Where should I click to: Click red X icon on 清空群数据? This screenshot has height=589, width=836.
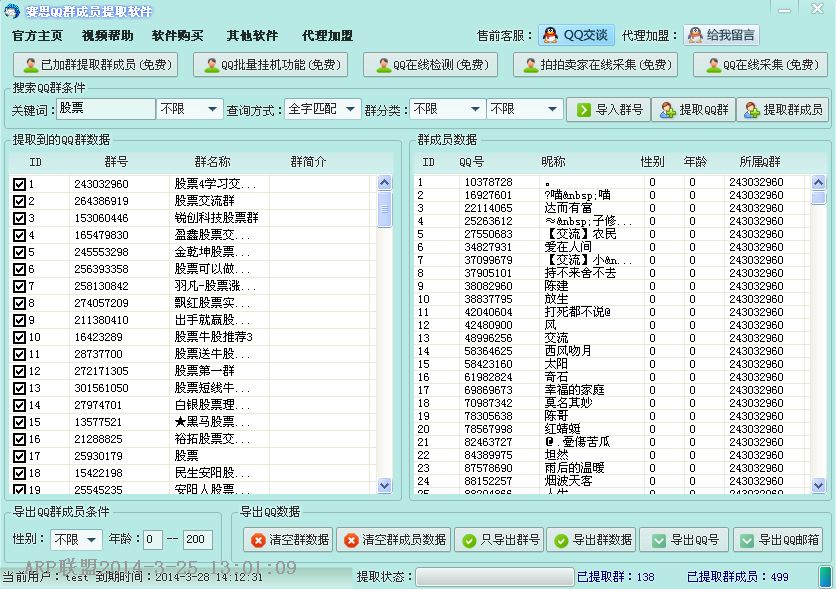point(258,540)
